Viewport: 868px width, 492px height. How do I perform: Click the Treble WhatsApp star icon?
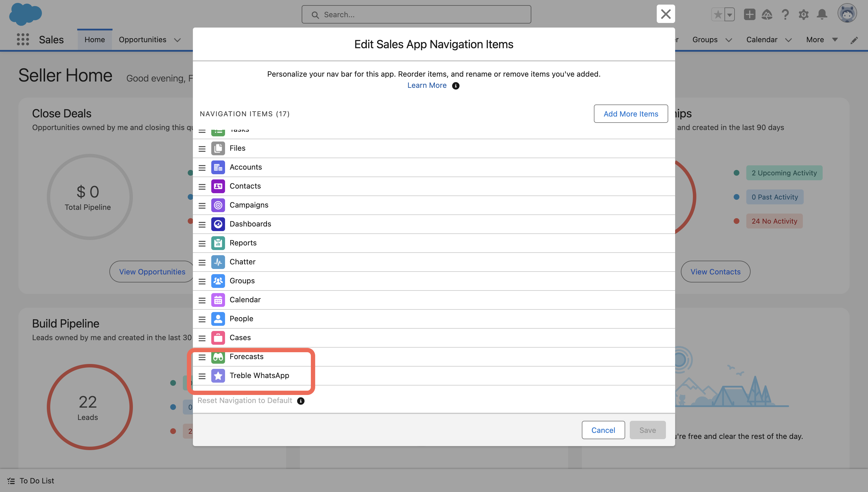coord(218,376)
